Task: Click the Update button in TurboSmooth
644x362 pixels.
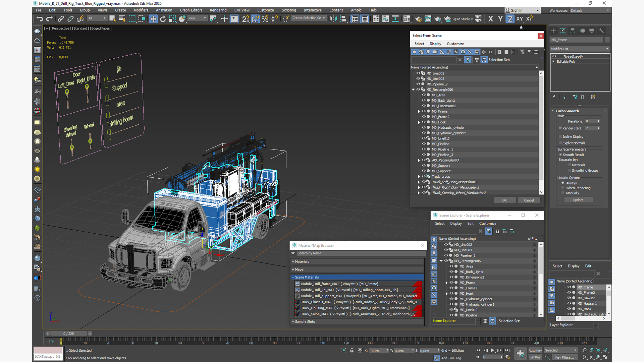Action: [x=578, y=200]
